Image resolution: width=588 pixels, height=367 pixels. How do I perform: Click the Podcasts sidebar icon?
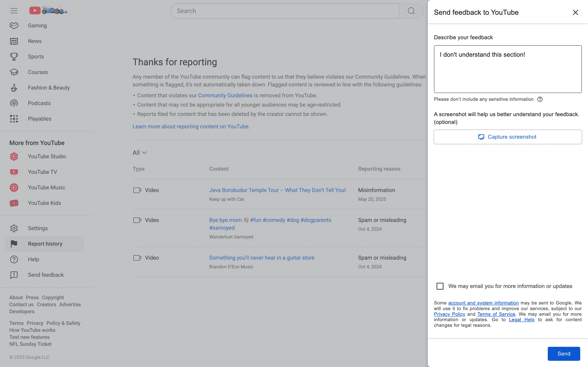tap(14, 103)
